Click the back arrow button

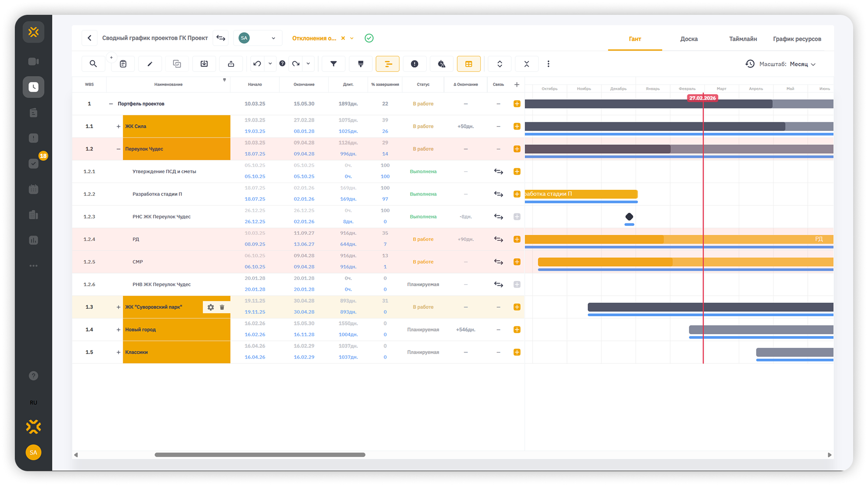coord(90,38)
